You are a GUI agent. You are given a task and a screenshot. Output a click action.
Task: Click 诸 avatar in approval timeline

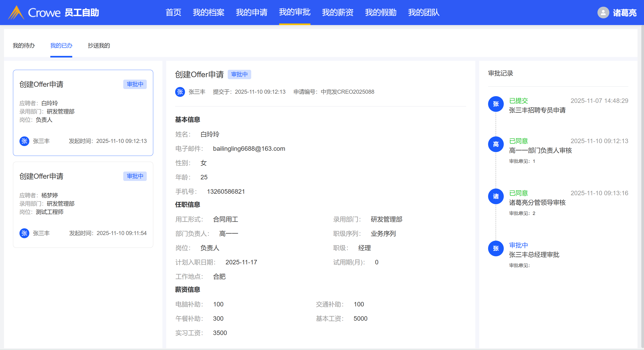point(495,196)
